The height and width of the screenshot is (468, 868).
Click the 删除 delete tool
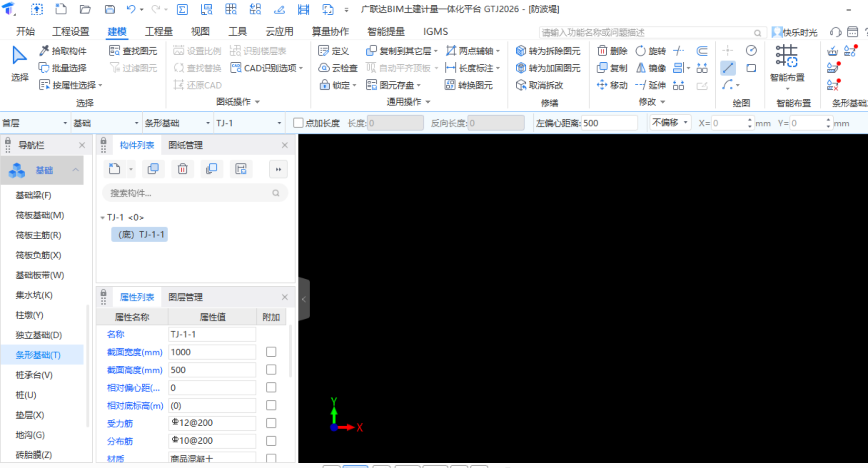click(612, 51)
